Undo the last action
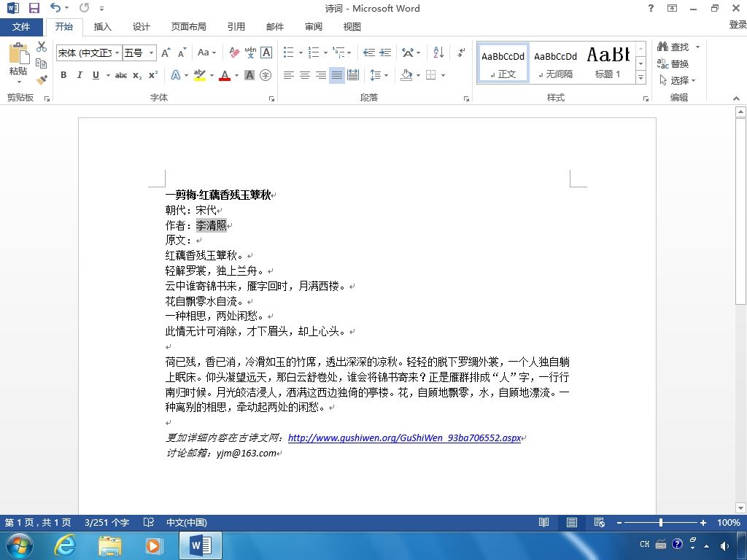The width and height of the screenshot is (747, 560). coord(55,7)
